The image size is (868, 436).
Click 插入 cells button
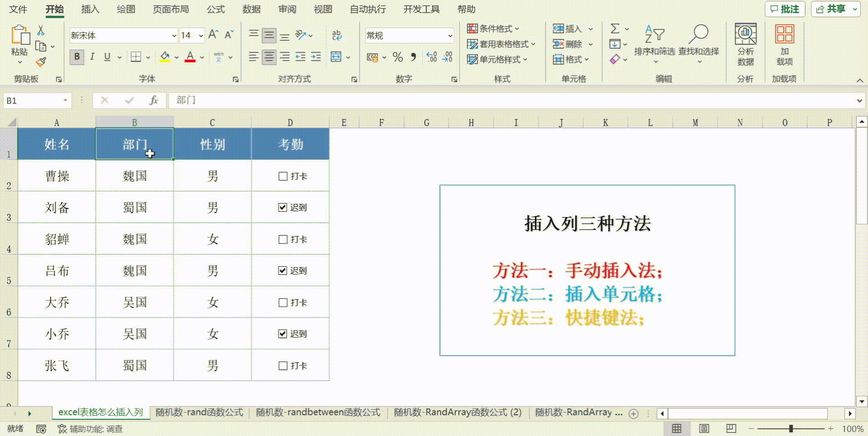(568, 29)
